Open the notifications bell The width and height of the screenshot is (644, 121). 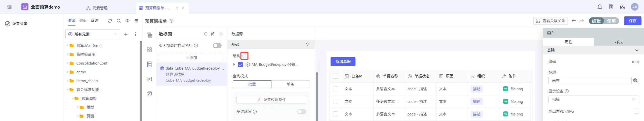600,7
